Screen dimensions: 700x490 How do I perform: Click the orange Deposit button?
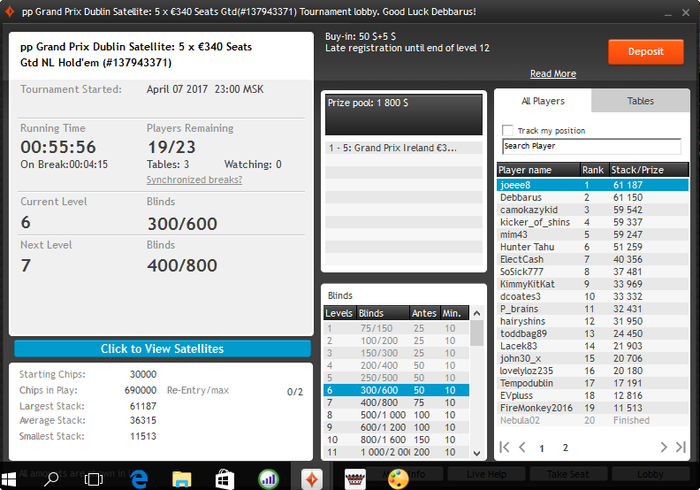[x=646, y=52]
